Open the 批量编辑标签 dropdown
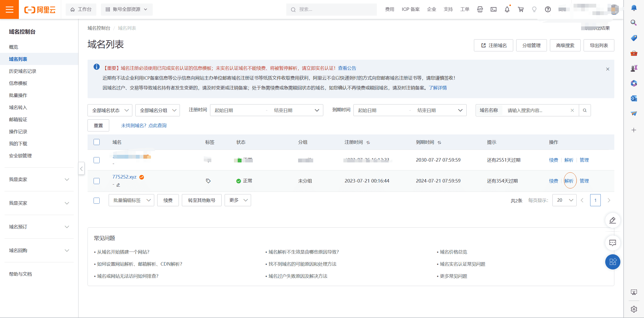This screenshot has height=318, width=644. (131, 200)
